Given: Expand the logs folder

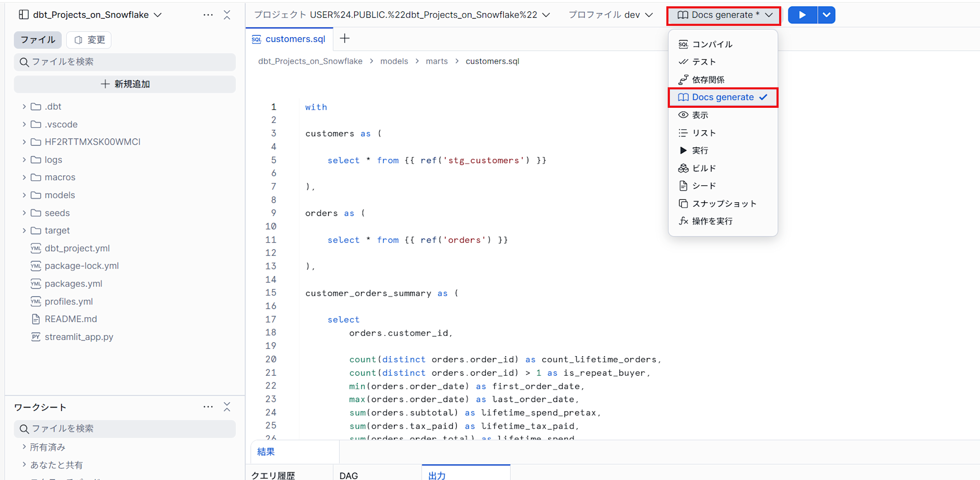Looking at the screenshot, I should tap(24, 160).
